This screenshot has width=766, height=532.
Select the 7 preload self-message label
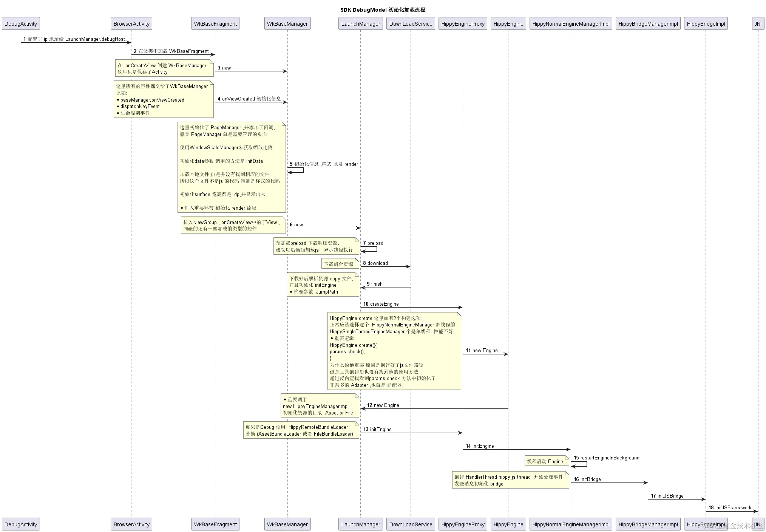372,243
